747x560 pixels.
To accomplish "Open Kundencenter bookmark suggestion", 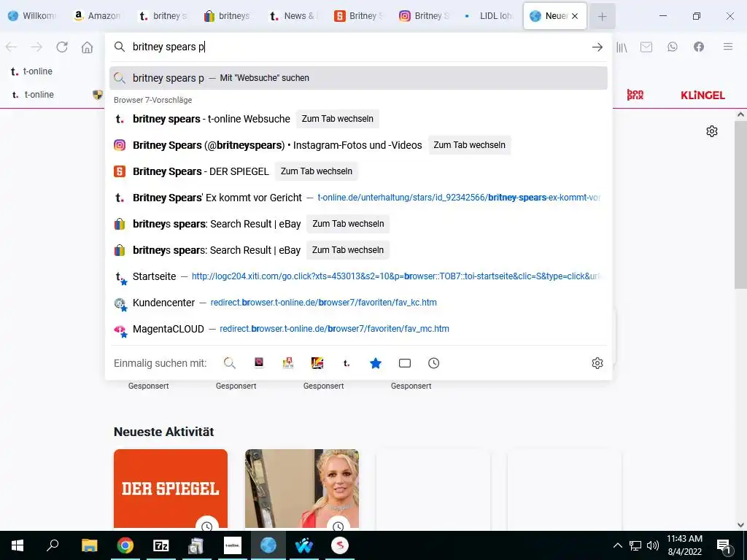I will (x=358, y=303).
